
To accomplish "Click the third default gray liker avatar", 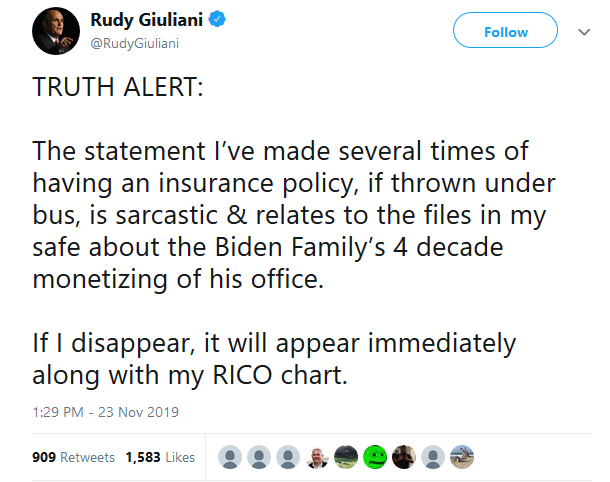I will pos(288,457).
